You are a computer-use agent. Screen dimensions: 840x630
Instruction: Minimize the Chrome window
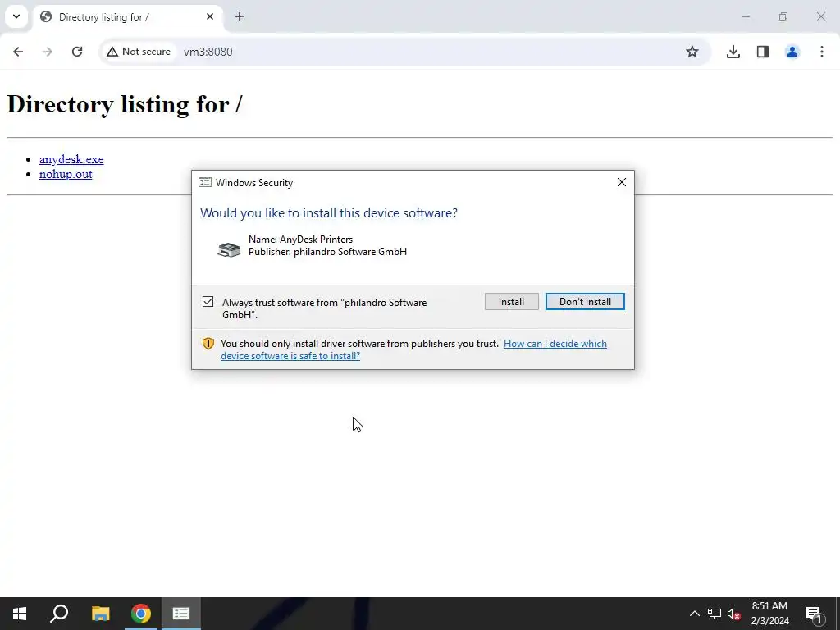point(745,16)
